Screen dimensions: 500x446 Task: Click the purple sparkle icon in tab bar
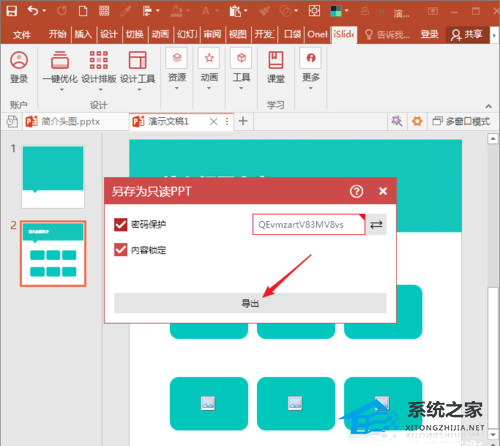click(397, 121)
